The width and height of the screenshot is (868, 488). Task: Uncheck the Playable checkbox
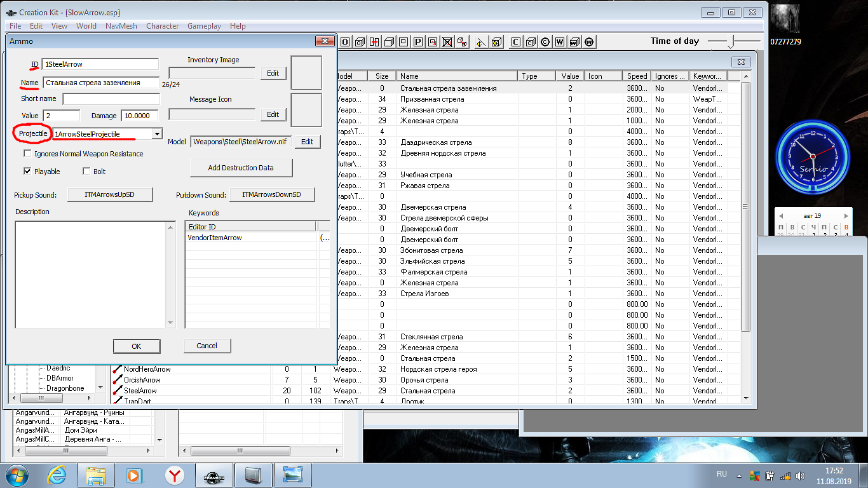(x=27, y=172)
